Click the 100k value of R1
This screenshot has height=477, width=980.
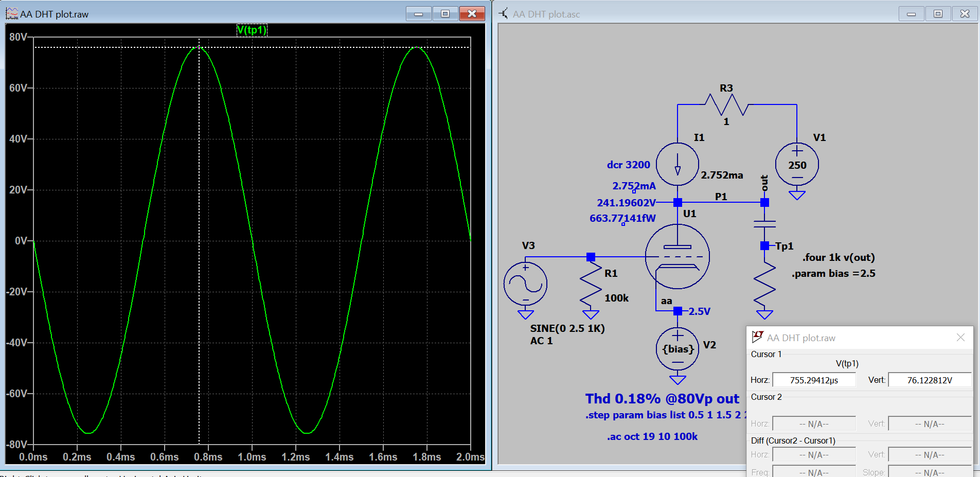[616, 298]
